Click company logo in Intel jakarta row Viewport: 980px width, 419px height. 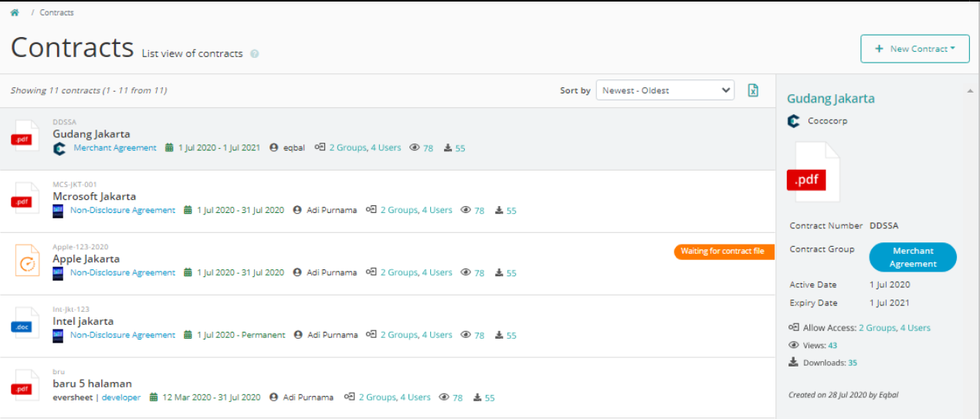(x=58, y=336)
